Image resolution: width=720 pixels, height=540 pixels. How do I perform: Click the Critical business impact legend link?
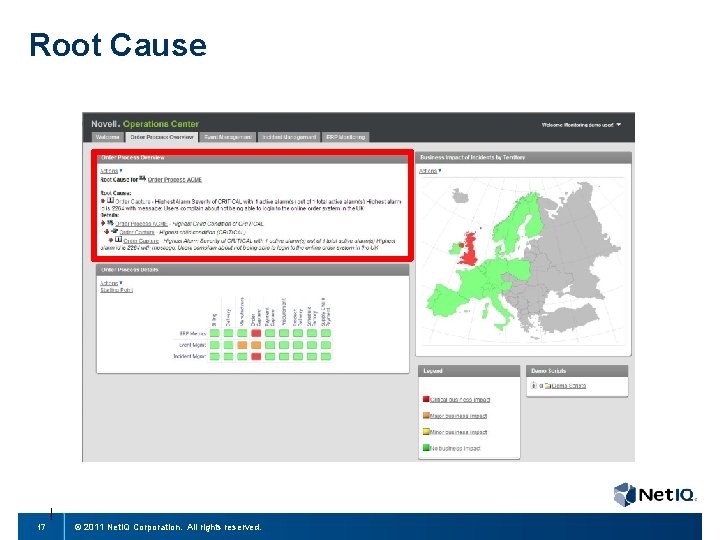point(460,399)
